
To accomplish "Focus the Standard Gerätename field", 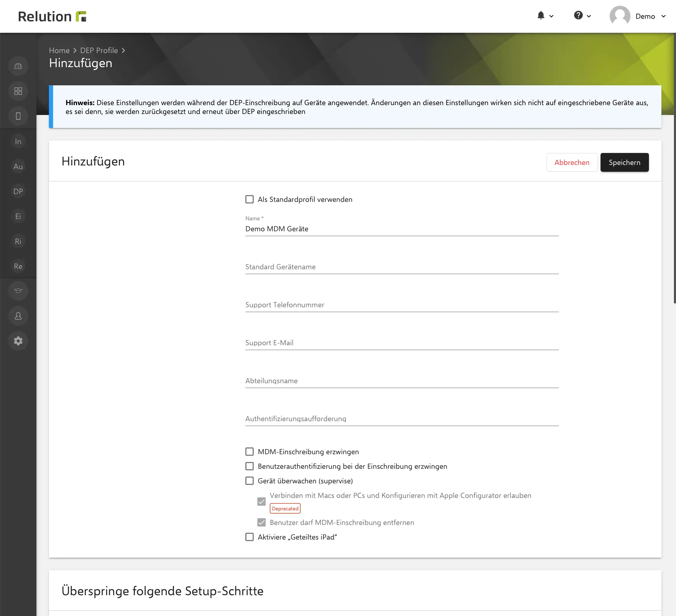I will tap(402, 267).
